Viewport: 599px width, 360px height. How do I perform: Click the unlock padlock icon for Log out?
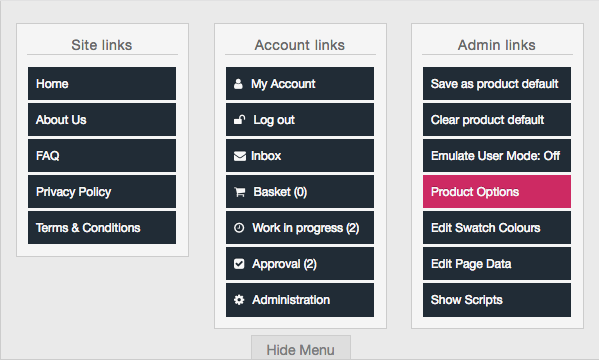pyautogui.click(x=240, y=120)
